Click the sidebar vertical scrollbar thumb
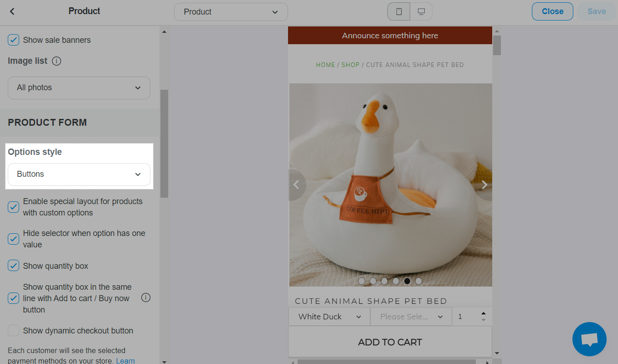Viewport: 618px width, 364px height. 164,144
